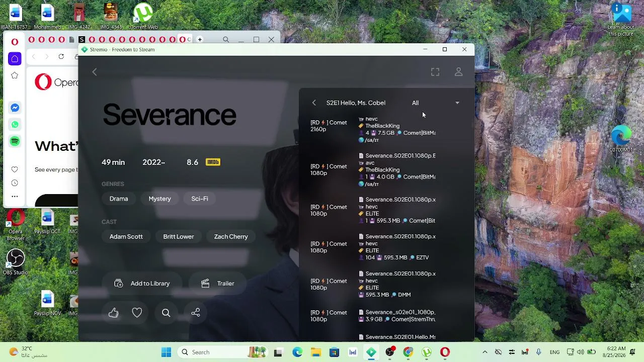Open Messenger in Opera sidebar
Viewport: 644px width, 362px height.
pyautogui.click(x=15, y=108)
